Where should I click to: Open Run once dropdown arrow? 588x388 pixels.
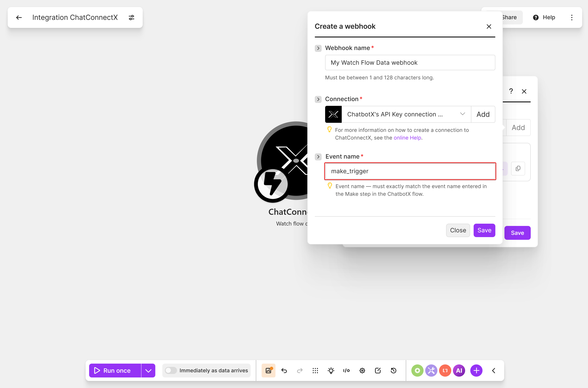pyautogui.click(x=148, y=370)
